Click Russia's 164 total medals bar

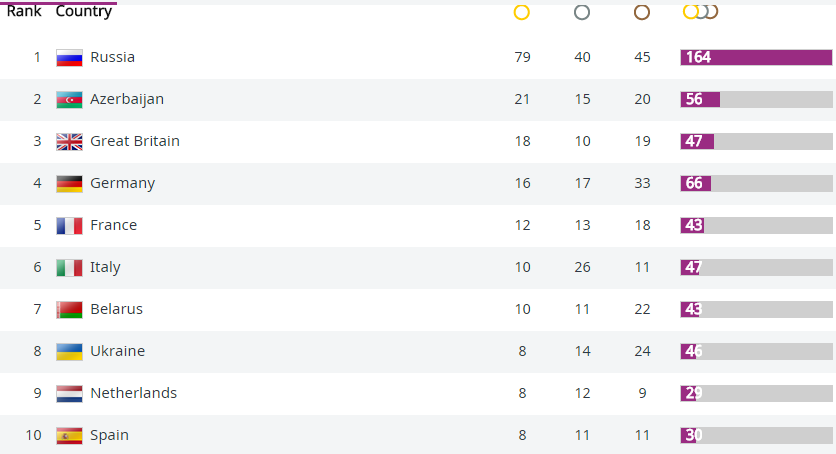[x=756, y=57]
